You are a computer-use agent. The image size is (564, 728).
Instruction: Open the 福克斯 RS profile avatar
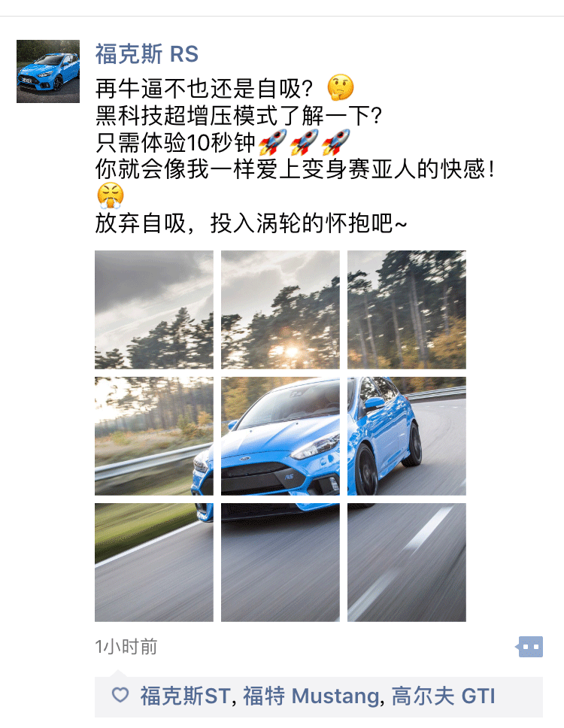48,71
